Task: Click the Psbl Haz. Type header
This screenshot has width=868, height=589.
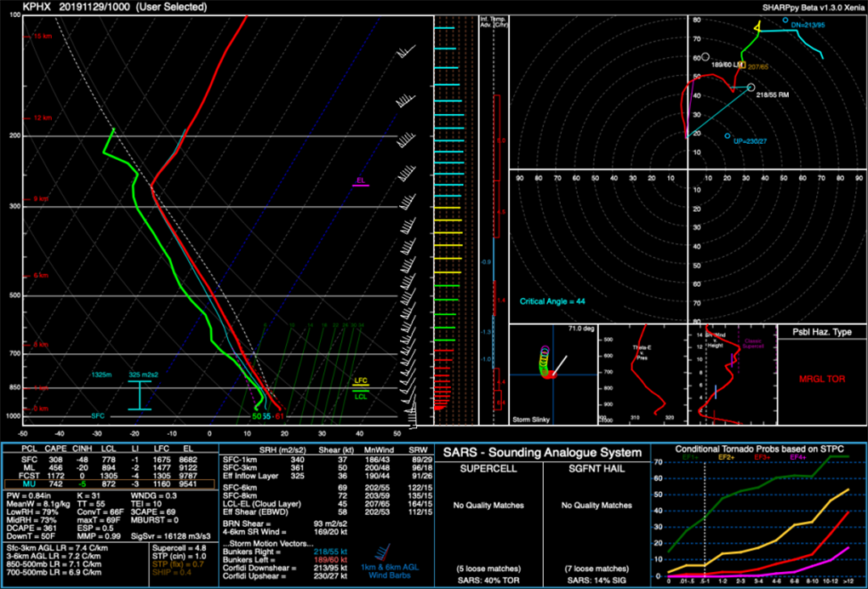Action: point(822,332)
